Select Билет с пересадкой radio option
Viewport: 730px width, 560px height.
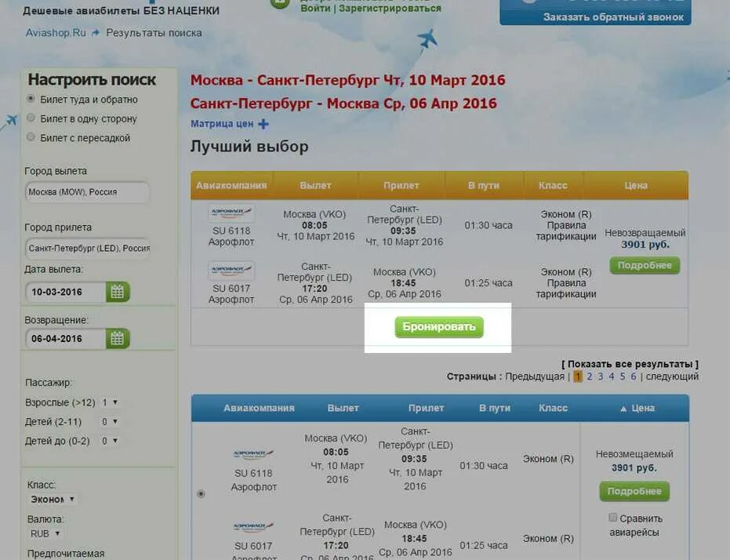[31, 136]
